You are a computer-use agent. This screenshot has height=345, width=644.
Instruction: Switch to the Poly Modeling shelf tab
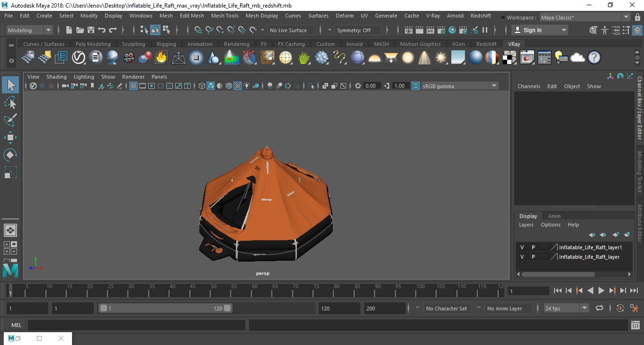tap(93, 44)
